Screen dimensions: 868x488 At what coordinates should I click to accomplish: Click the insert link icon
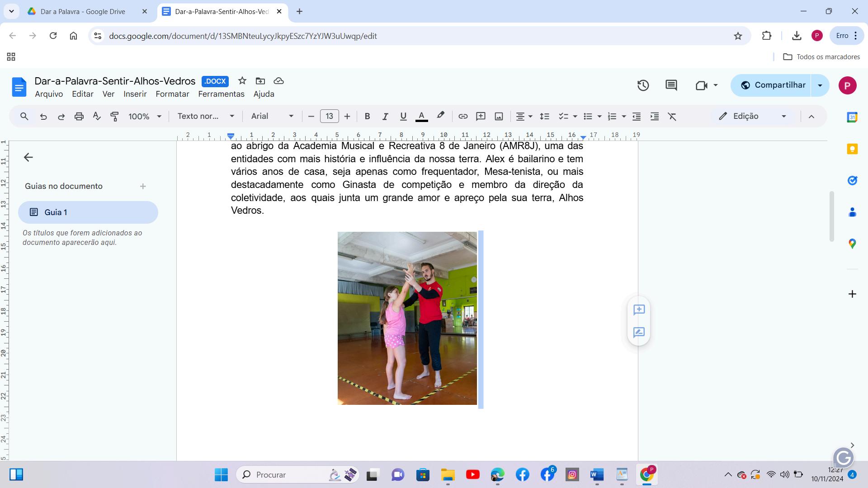[462, 117]
